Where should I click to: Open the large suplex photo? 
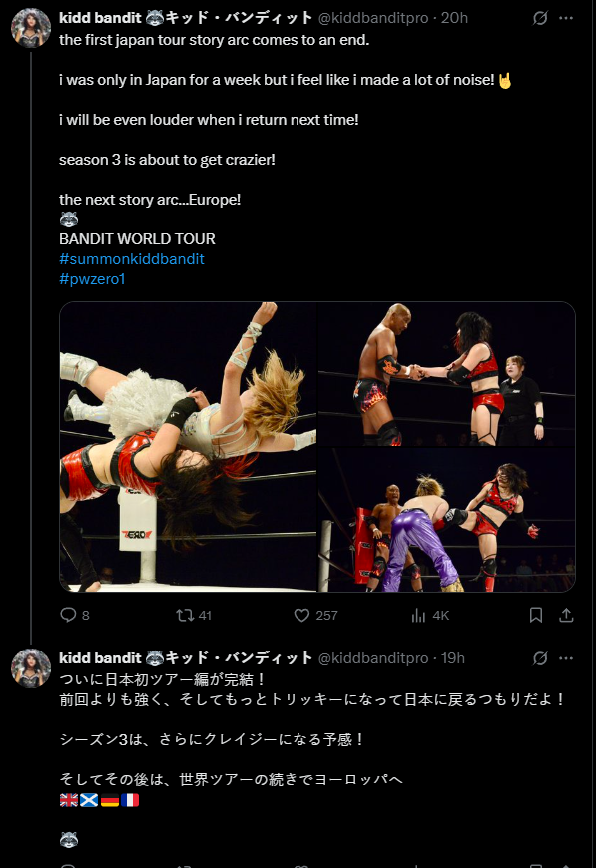click(x=188, y=447)
